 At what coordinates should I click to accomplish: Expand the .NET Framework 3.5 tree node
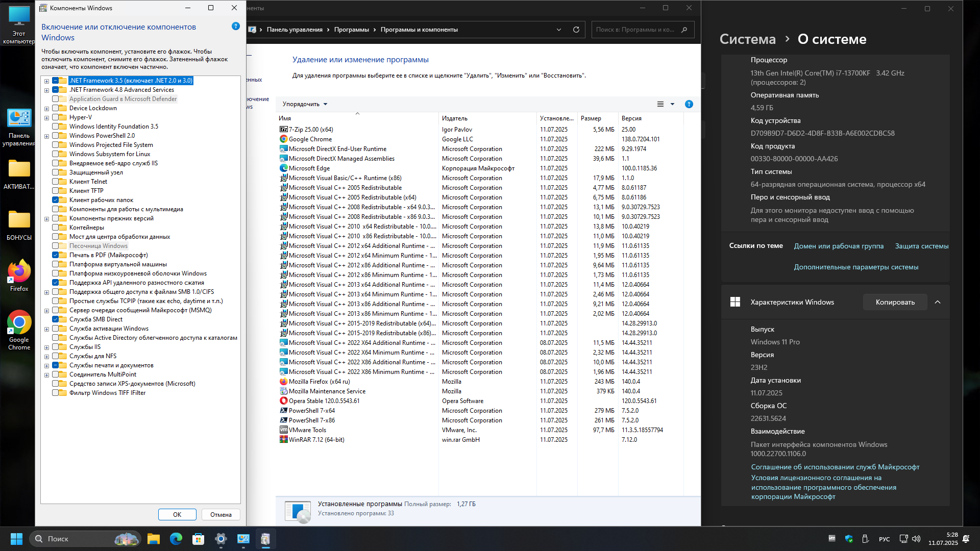point(46,81)
